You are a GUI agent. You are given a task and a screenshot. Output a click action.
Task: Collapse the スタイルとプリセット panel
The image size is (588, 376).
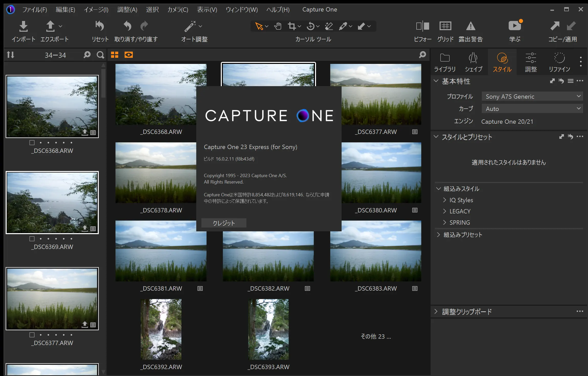[x=436, y=136]
